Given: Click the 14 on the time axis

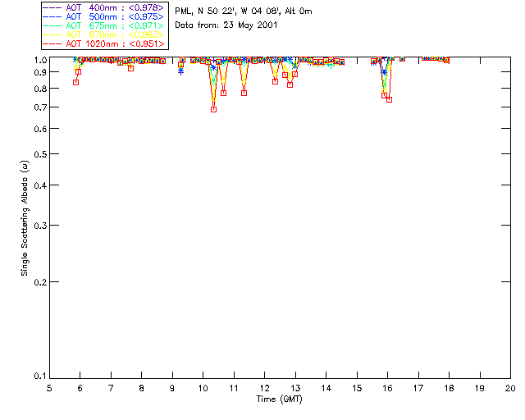Looking at the screenshot, I should tap(326, 388).
